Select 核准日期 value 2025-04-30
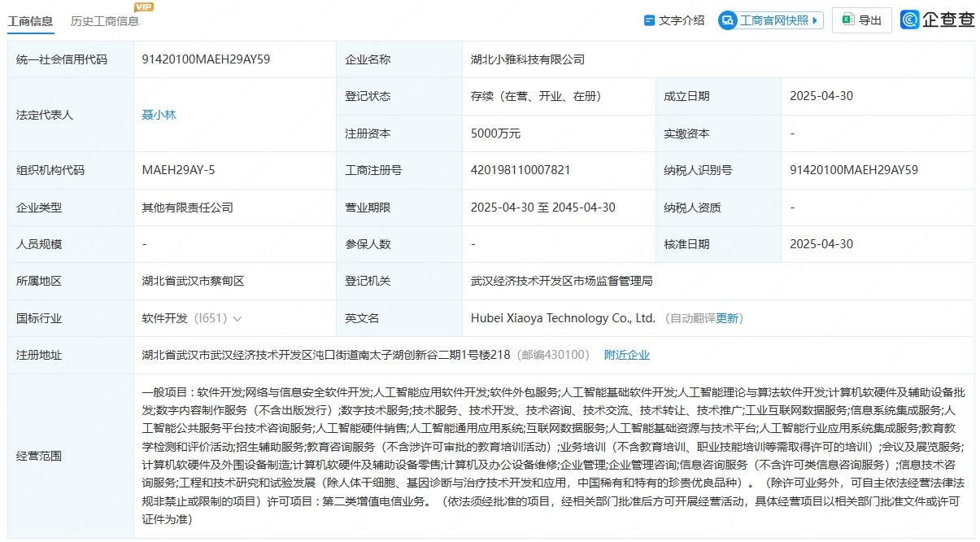 click(821, 244)
